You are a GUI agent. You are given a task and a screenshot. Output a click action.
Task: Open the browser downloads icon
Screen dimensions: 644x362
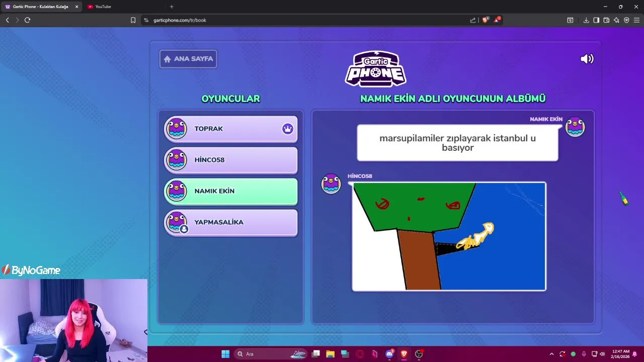(586, 20)
